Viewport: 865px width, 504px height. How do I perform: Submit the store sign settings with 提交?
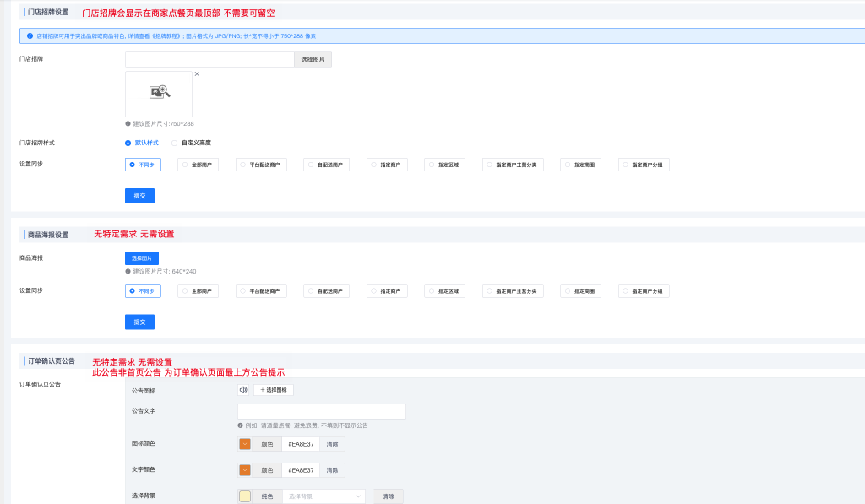139,196
